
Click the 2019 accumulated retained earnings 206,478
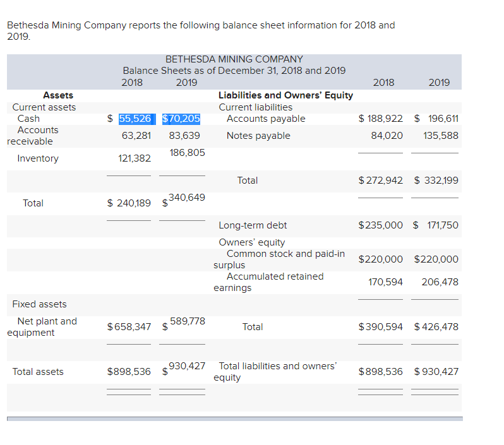click(440, 282)
